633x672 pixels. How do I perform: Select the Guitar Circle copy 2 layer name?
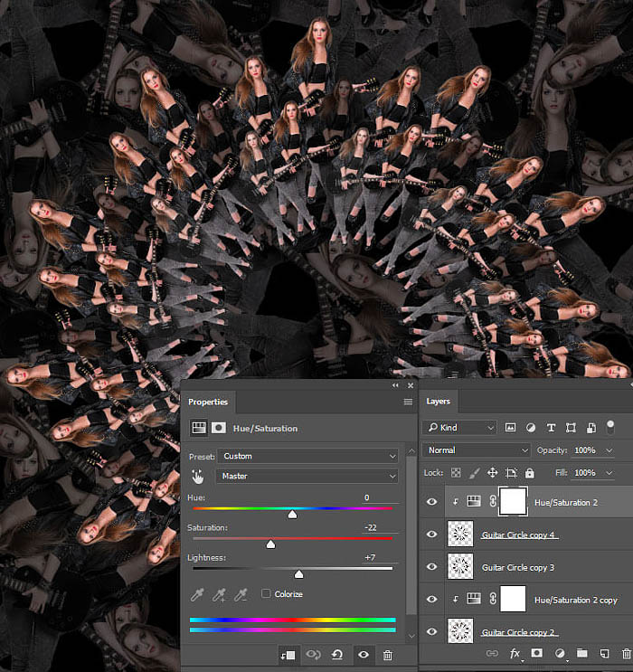(518, 632)
